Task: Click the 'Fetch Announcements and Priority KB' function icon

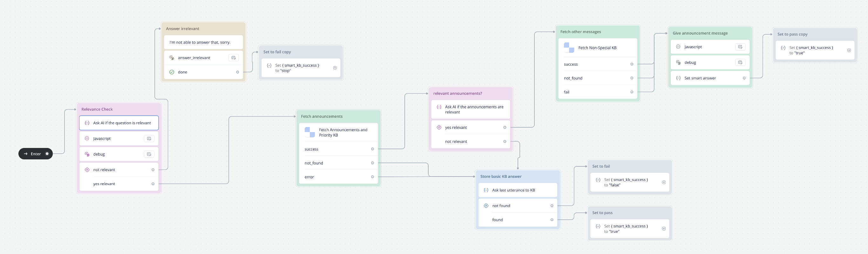Action: (310, 132)
